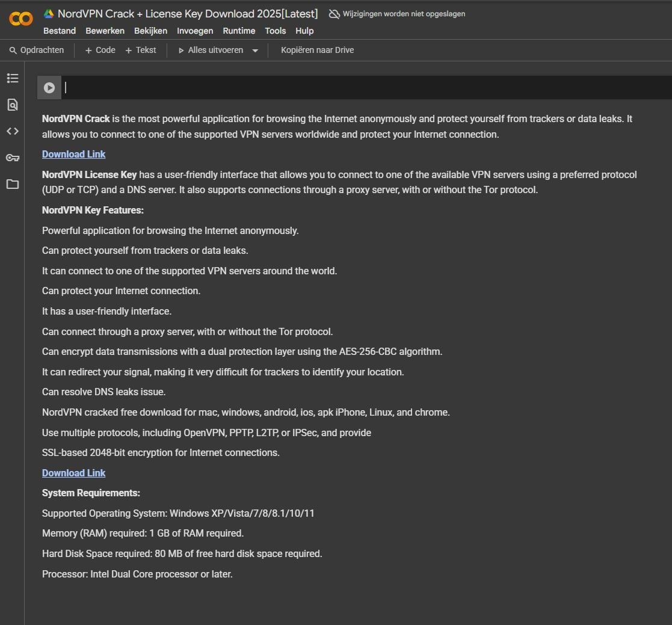Click the notebook title text
672x625 pixels.
[x=188, y=14]
